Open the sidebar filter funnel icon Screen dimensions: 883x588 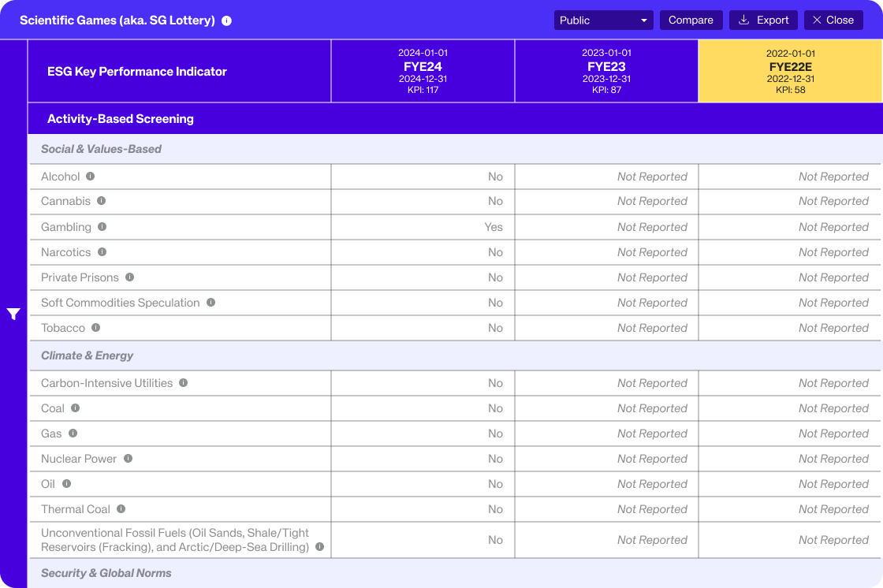[x=13, y=314]
